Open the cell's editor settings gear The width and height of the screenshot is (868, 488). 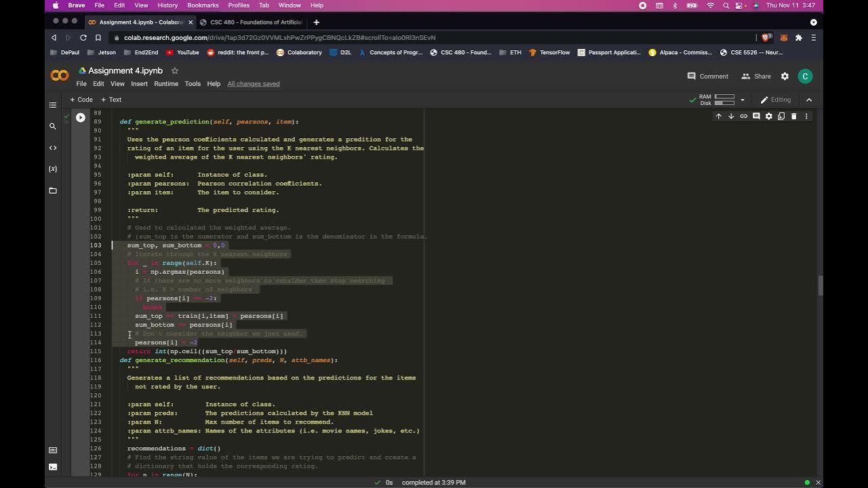pyautogui.click(x=768, y=116)
